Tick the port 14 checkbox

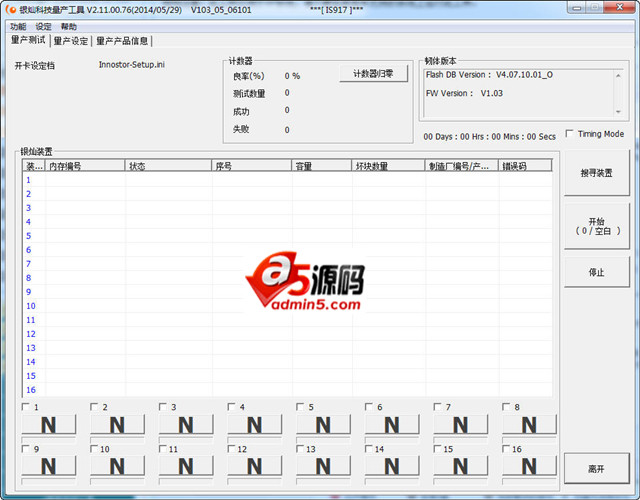coord(369,449)
